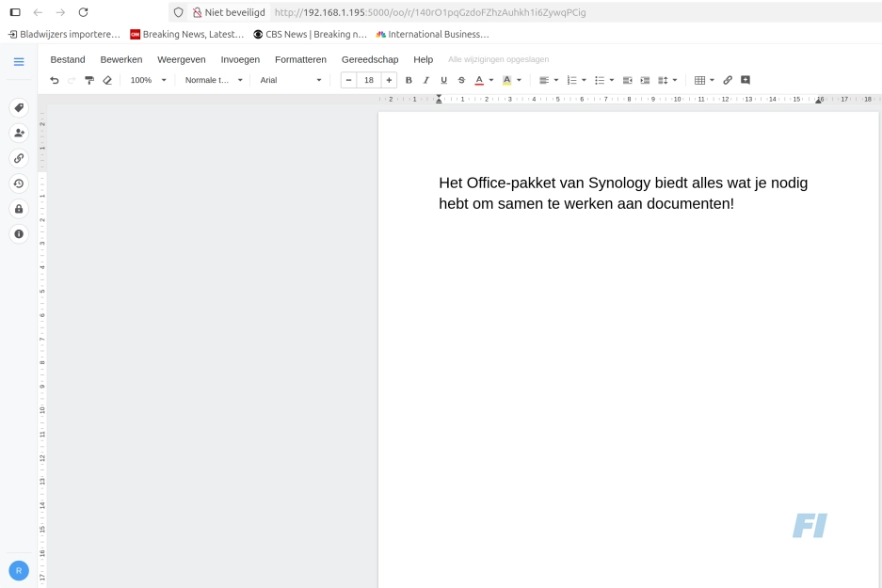
Task: Click the Redo arrow
Action: pos(72,80)
